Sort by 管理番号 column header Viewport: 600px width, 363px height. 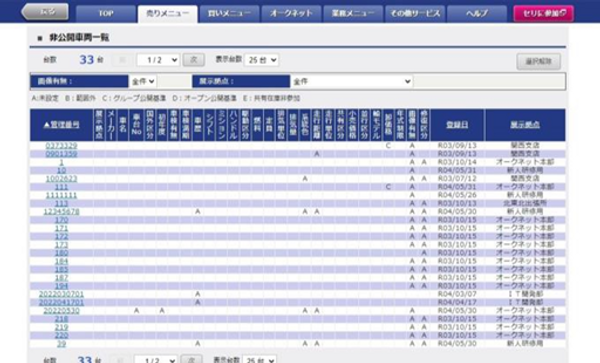62,125
